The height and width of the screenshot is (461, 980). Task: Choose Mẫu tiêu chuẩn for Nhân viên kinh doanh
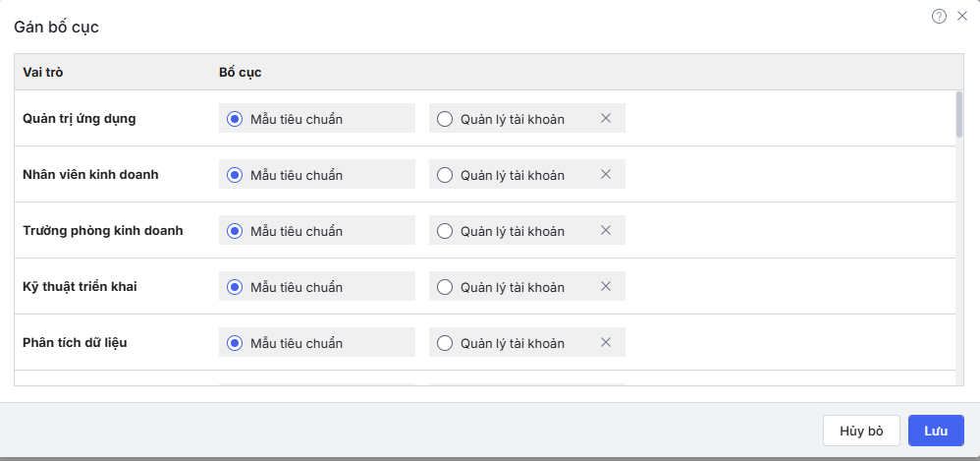[235, 175]
